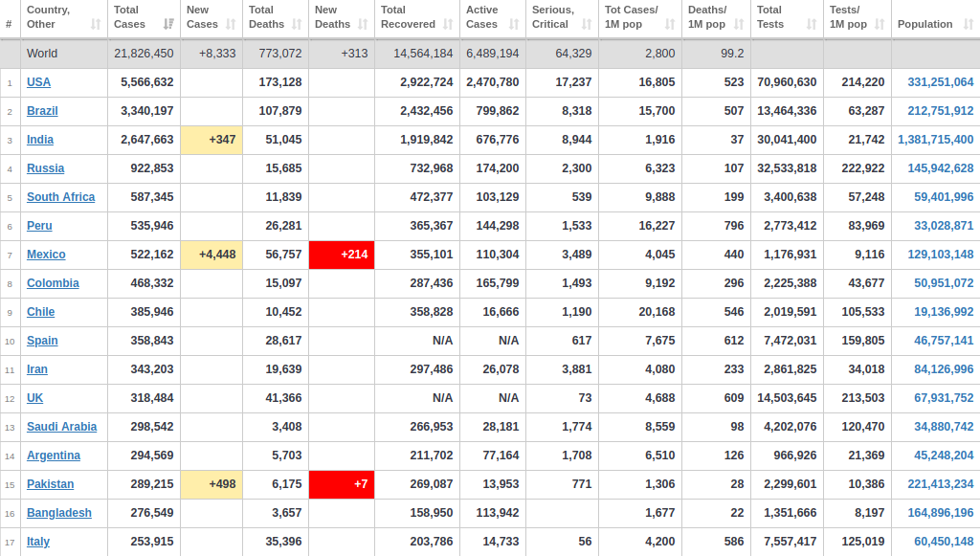Open the South Africa country page

60,197
